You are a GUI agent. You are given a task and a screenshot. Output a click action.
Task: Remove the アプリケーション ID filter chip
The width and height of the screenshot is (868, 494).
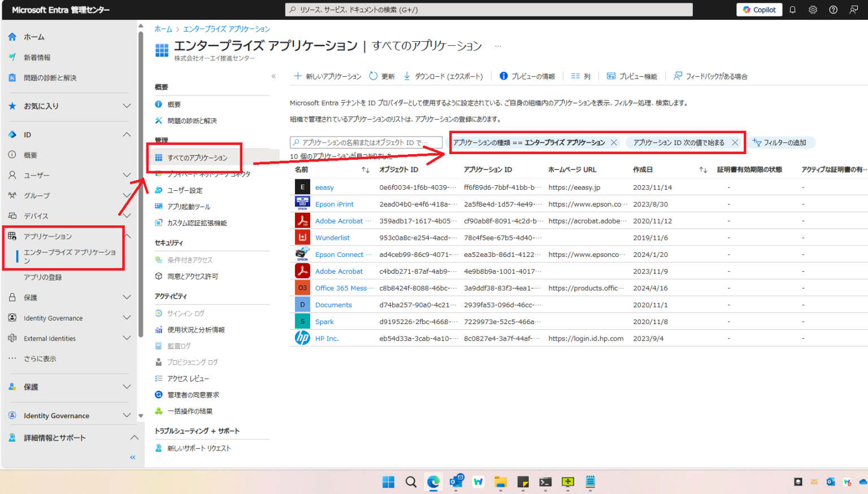(x=735, y=143)
